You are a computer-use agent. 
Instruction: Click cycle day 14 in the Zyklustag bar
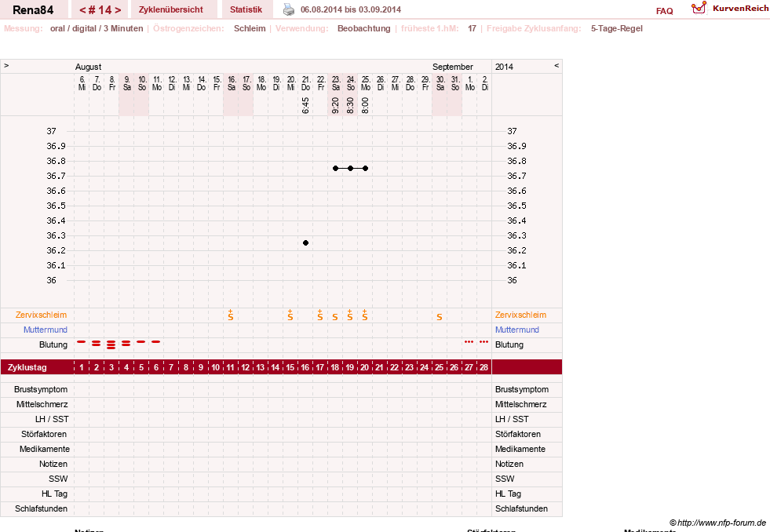click(x=275, y=367)
